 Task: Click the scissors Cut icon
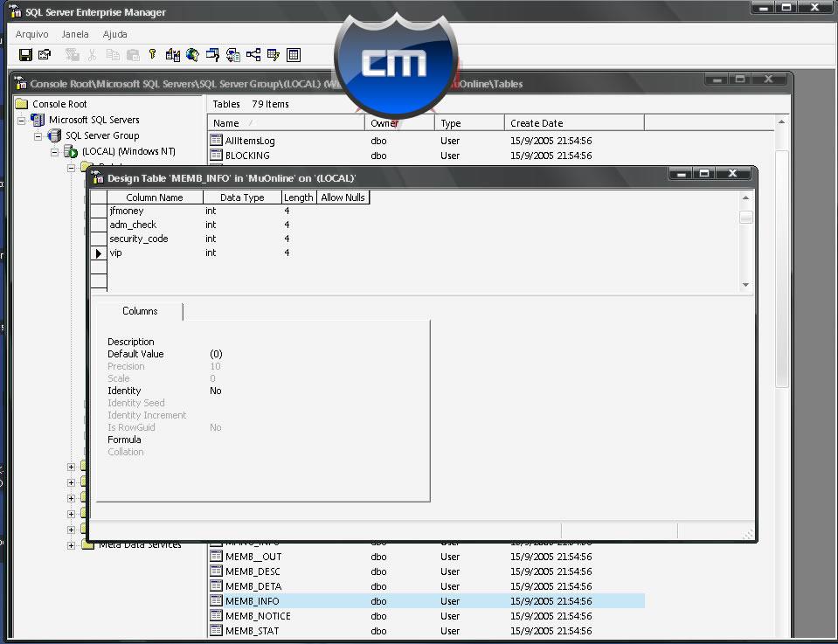[92, 54]
